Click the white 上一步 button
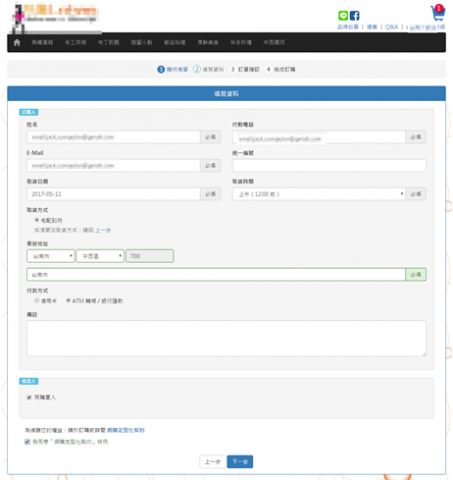 (x=213, y=462)
